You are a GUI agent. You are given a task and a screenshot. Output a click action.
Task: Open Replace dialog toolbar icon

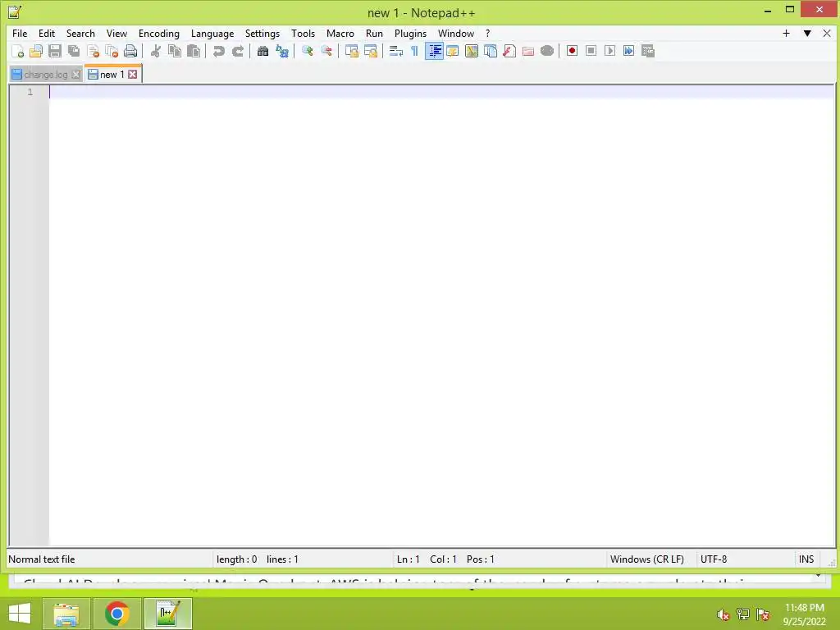click(282, 51)
